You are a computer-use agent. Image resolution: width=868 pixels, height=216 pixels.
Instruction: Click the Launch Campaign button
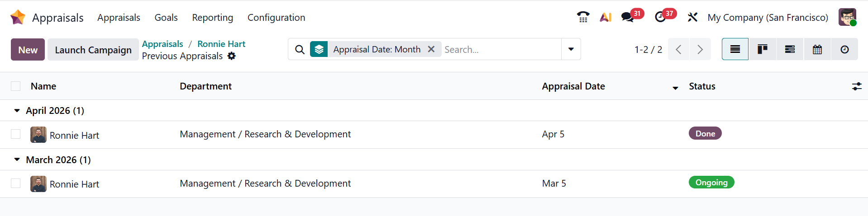tap(93, 50)
